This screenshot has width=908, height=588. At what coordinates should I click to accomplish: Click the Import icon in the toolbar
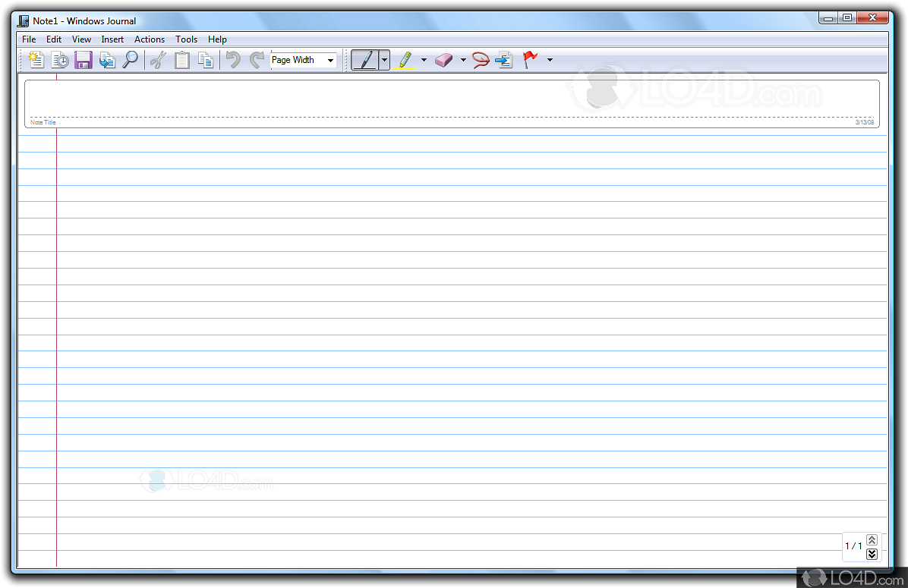(107, 60)
